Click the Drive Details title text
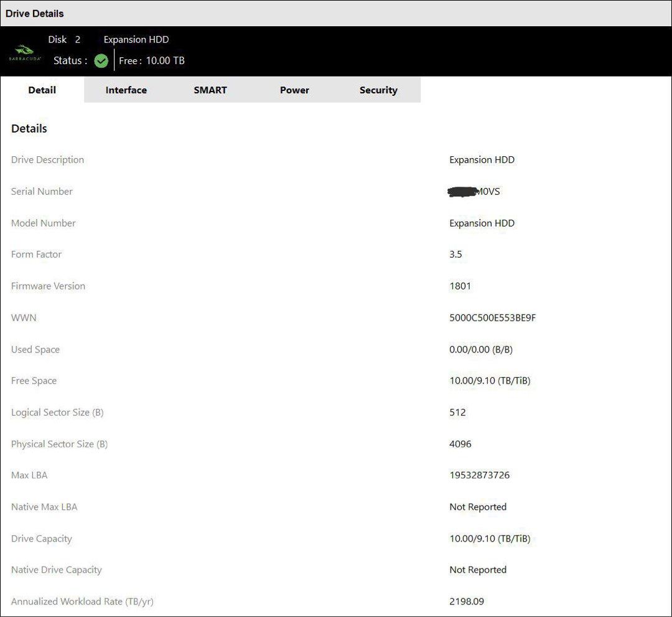Viewport: 672px width, 617px height. click(x=35, y=14)
